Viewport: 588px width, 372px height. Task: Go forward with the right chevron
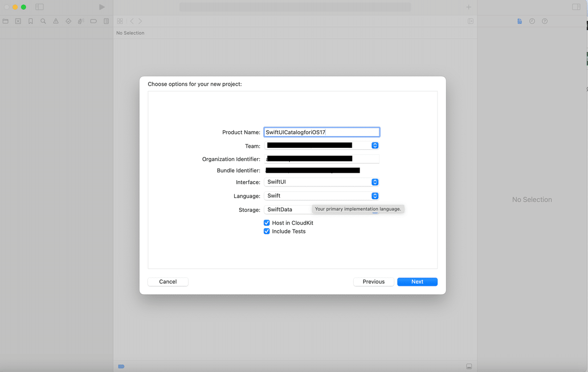point(140,22)
